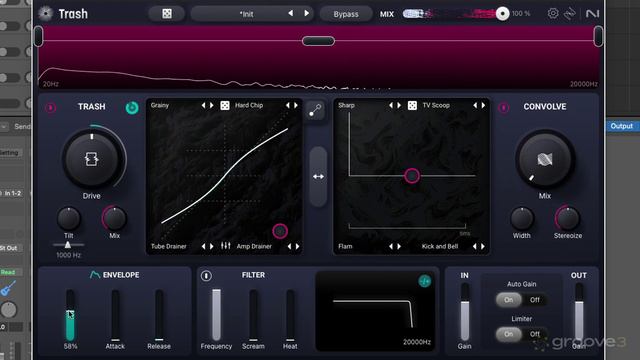The height and width of the screenshot is (360, 640).
Task: Click the Bypass button
Action: (346, 14)
